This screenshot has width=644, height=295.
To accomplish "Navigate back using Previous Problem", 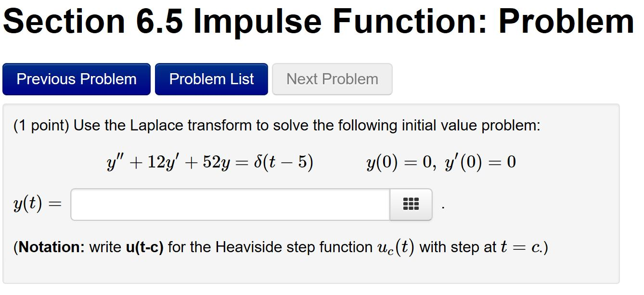I will (x=76, y=79).
